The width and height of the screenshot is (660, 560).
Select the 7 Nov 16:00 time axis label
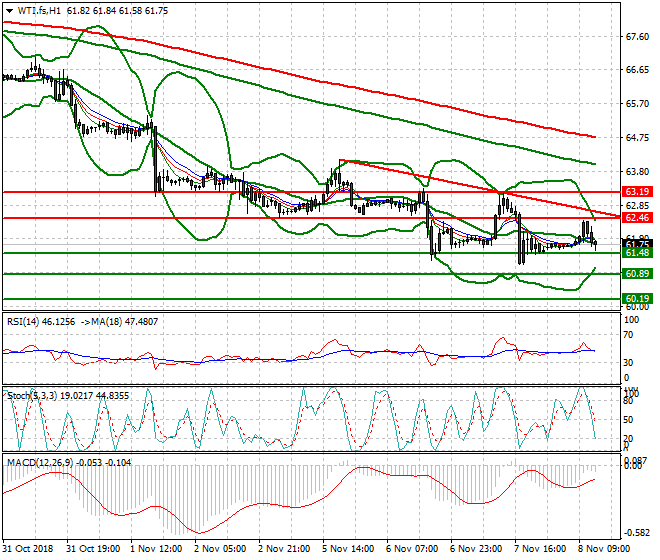[540, 549]
